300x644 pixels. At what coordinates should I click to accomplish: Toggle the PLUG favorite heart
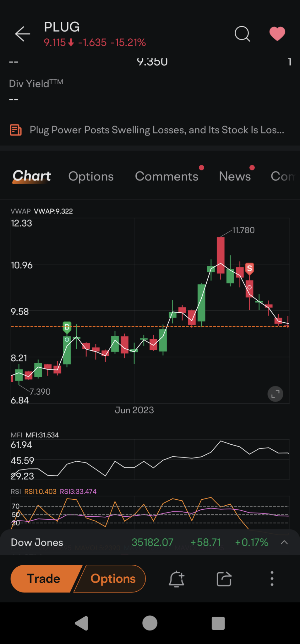click(277, 34)
